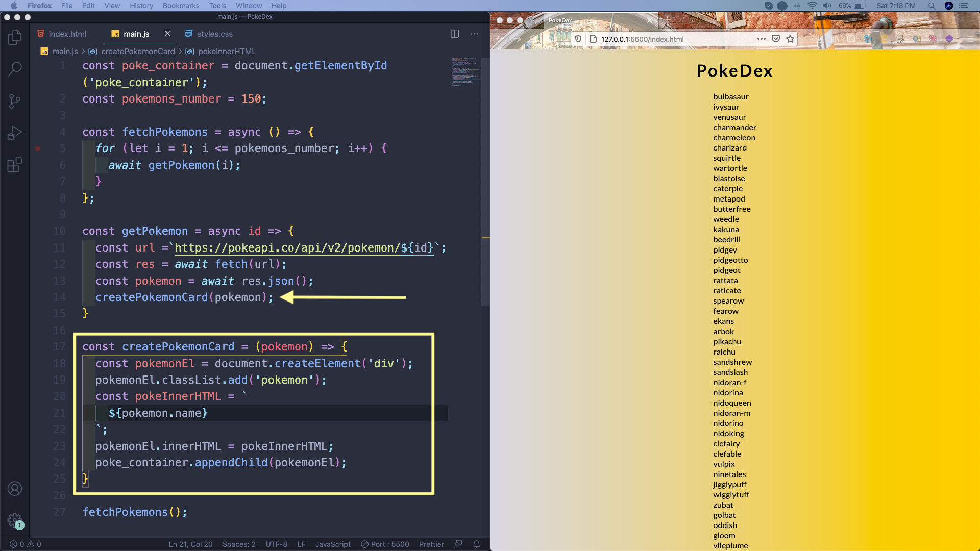Screen dimensions: 980x551
Task: Click the Live Server Port : 5500 button
Action: (x=385, y=544)
